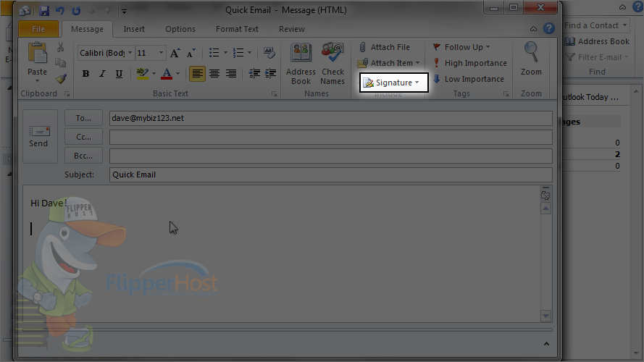The height and width of the screenshot is (362, 644).
Task: Toggle Align Text Right
Action: click(x=231, y=74)
